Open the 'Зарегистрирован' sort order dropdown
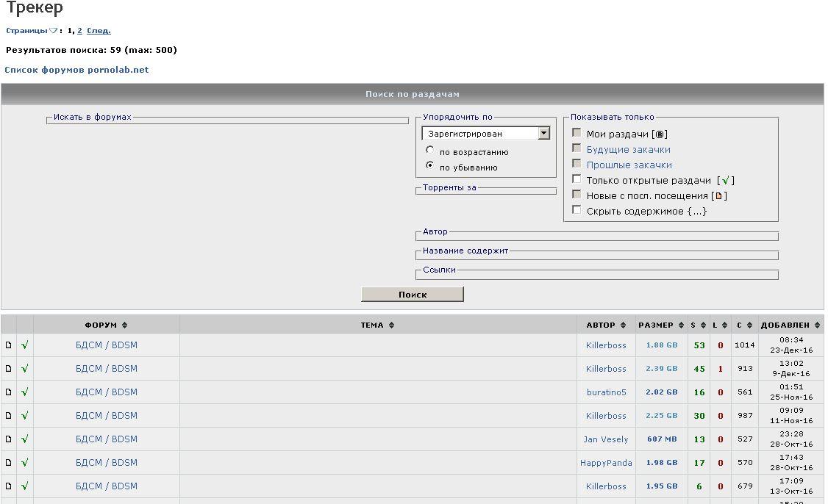The height and width of the screenshot is (504, 828). point(543,134)
